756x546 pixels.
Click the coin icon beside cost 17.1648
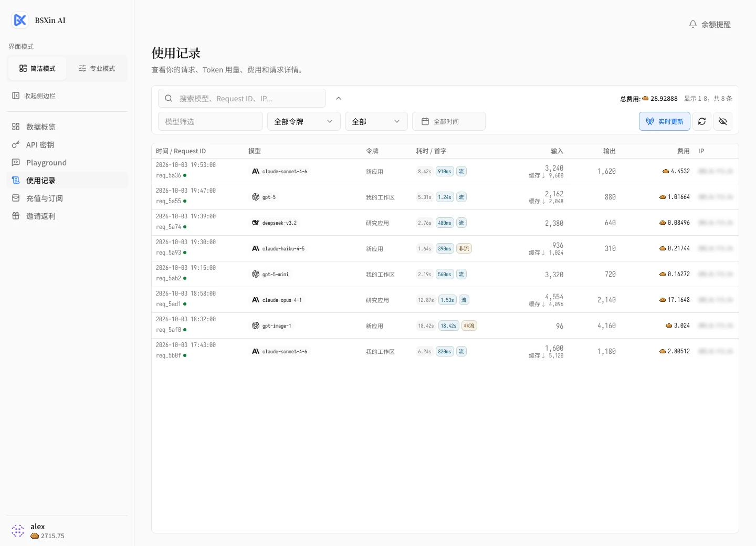pos(663,300)
